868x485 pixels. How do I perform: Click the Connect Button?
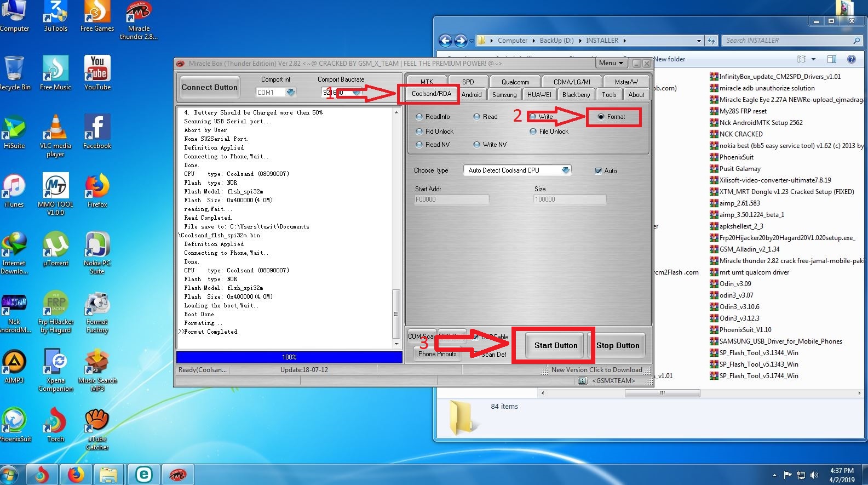[210, 87]
